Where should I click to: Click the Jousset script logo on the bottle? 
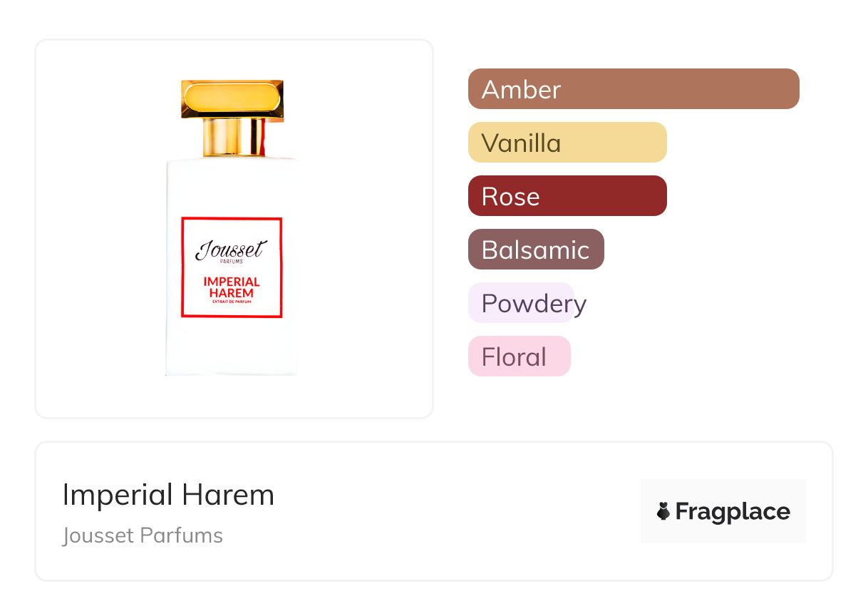coord(231,250)
